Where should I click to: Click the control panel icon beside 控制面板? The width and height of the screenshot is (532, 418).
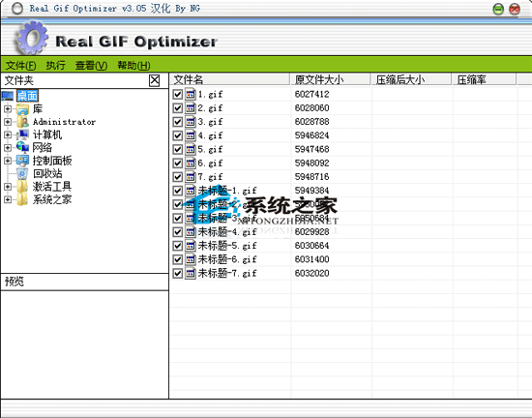tap(22, 161)
